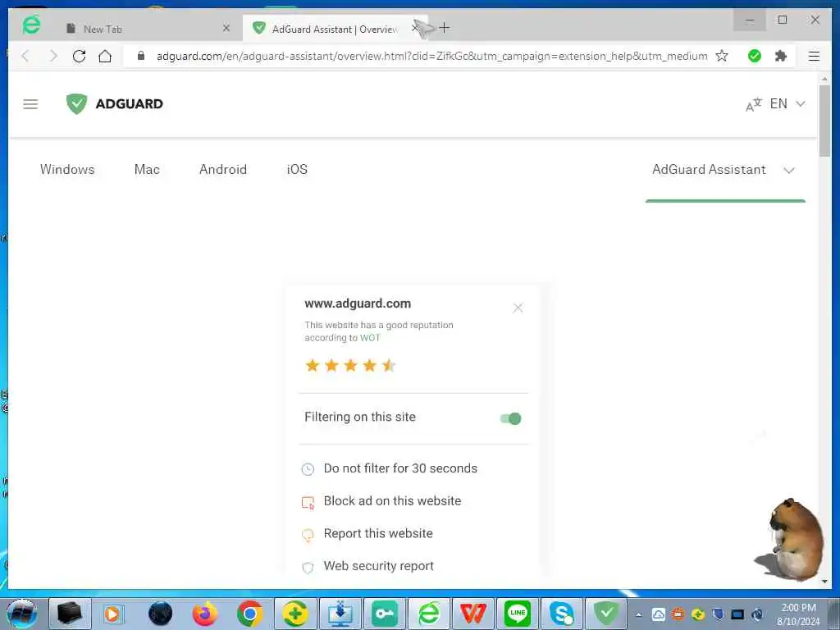The image size is (840, 630).
Task: Select the Mac product tab
Action: [147, 169]
